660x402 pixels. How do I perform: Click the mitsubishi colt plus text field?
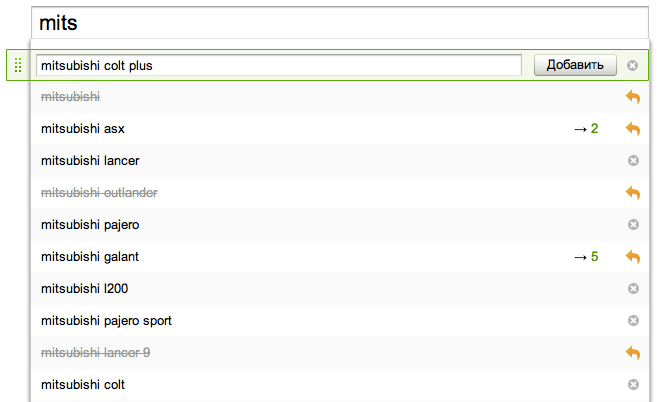(x=278, y=66)
